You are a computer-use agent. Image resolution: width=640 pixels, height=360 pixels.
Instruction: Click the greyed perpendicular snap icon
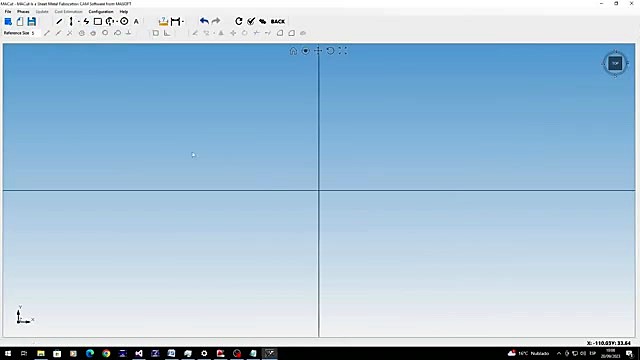128,33
